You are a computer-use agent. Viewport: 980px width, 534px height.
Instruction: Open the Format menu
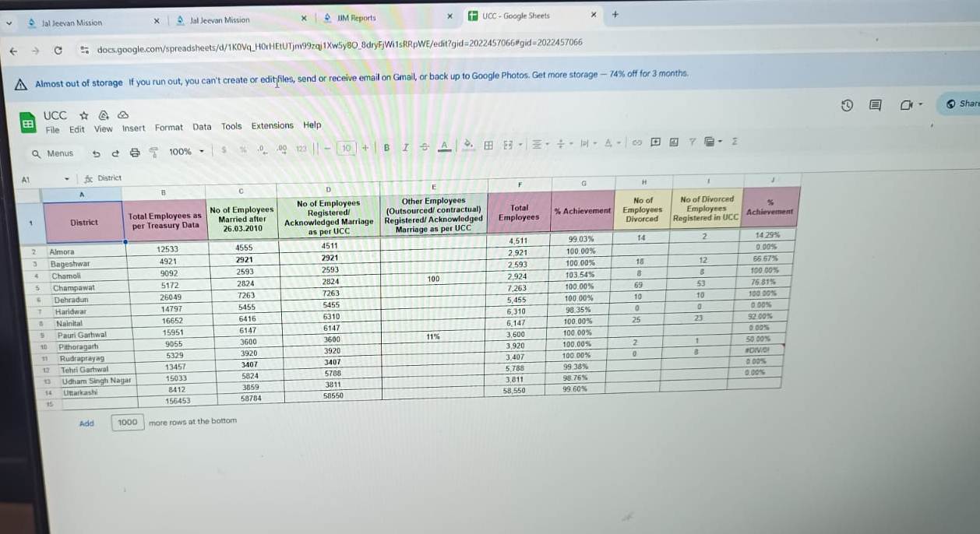(168, 128)
